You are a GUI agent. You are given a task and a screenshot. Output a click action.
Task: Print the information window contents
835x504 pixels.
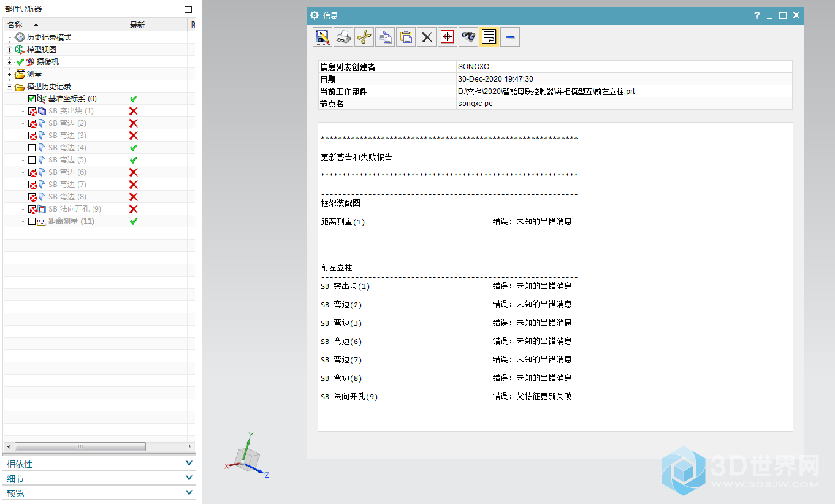(344, 37)
